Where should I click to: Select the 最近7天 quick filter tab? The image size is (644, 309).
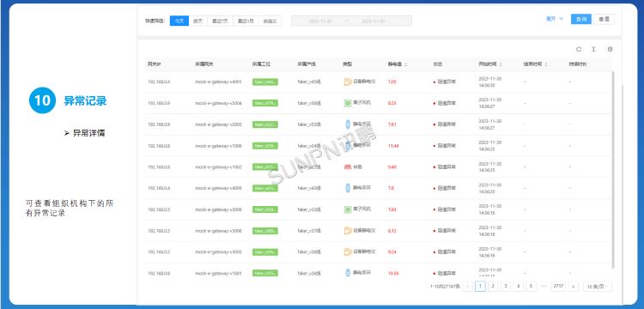point(220,21)
